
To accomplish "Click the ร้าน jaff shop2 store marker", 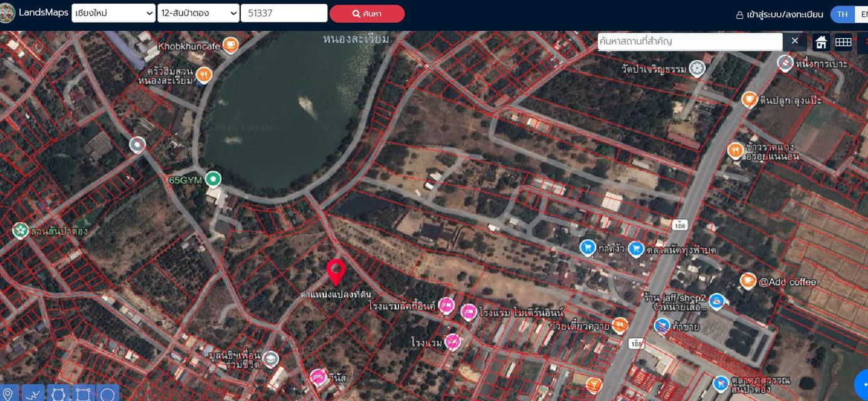I will 717,302.
